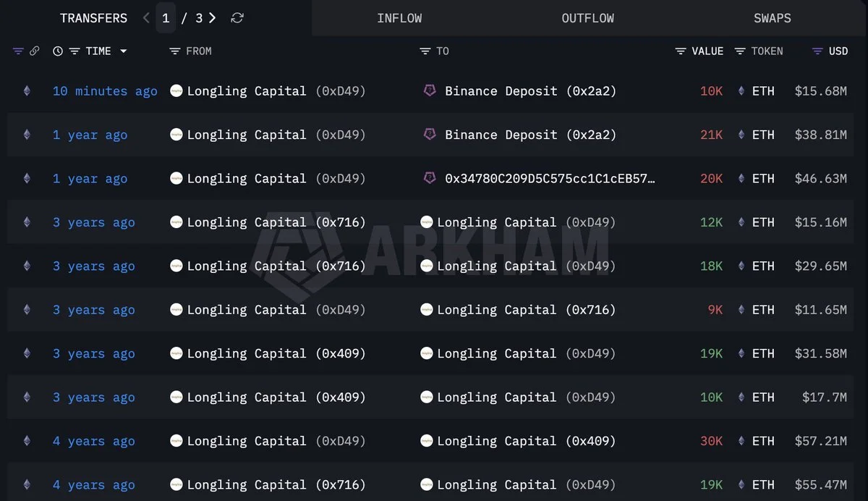Click the 30K ETH value
The width and height of the screenshot is (868, 501).
(x=711, y=442)
